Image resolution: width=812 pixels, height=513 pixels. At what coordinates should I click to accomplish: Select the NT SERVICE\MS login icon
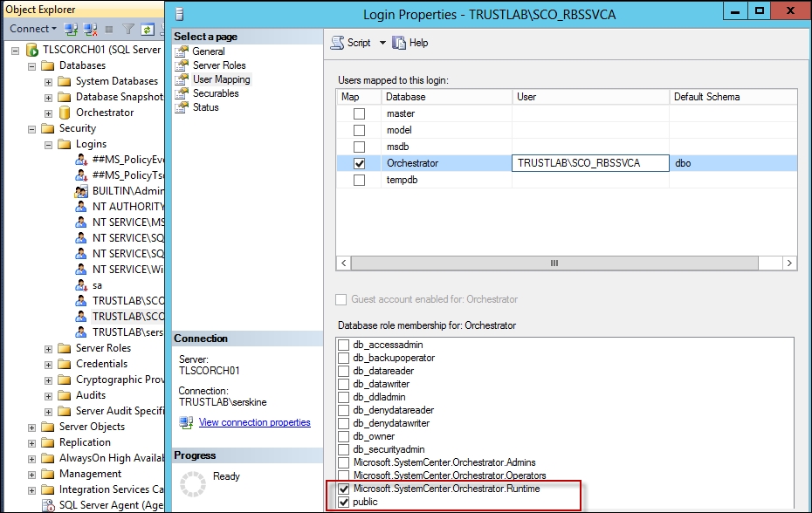pos(81,222)
